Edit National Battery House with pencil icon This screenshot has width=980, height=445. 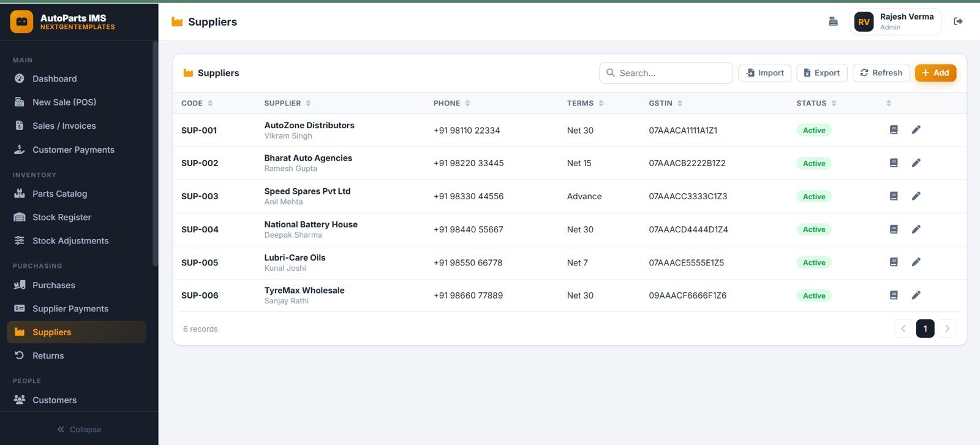point(916,229)
